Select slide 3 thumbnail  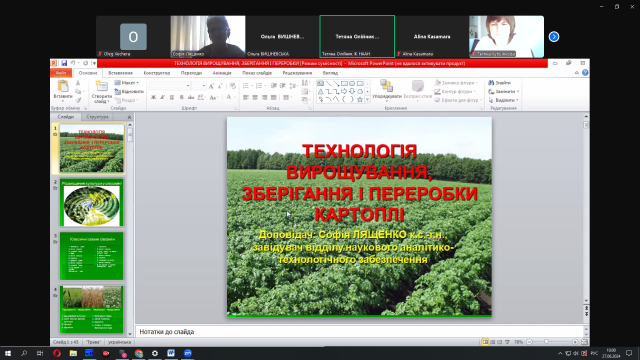pos(91,256)
